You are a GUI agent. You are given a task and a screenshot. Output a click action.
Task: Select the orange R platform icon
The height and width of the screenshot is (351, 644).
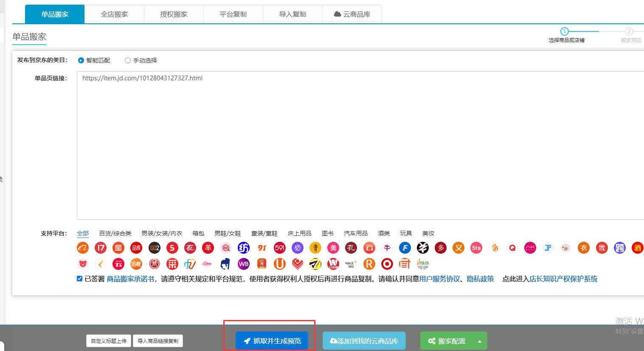[369, 264]
